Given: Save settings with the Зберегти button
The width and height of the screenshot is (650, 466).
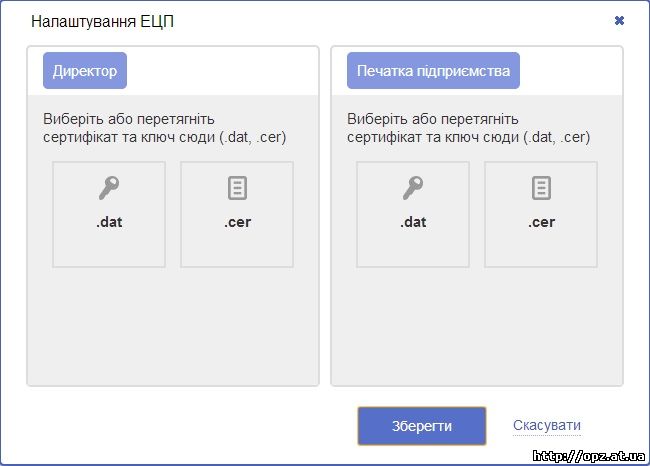Looking at the screenshot, I should 422,426.
